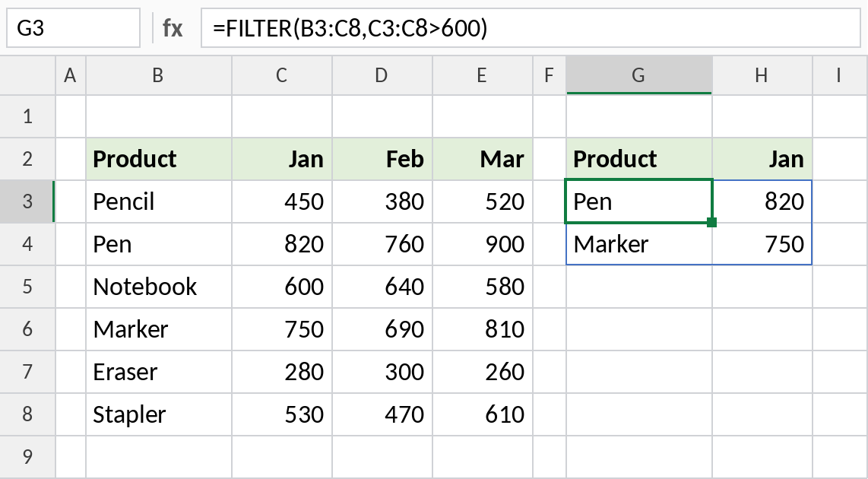Click the cell with value 300

(382, 372)
